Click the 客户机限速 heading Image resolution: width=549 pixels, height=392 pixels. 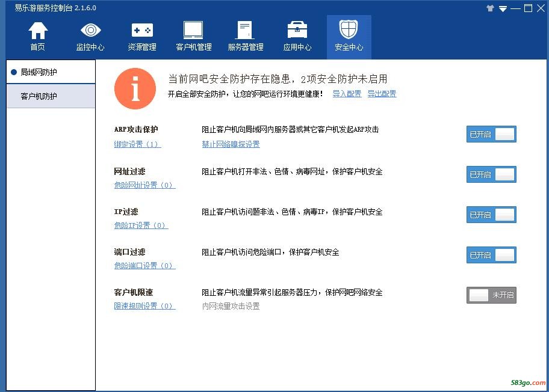point(134,292)
